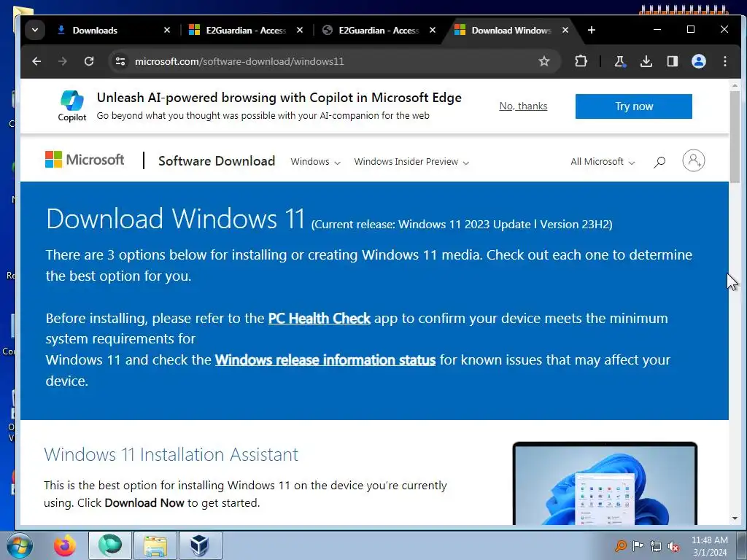Close the Download Windows tab

pyautogui.click(x=565, y=30)
